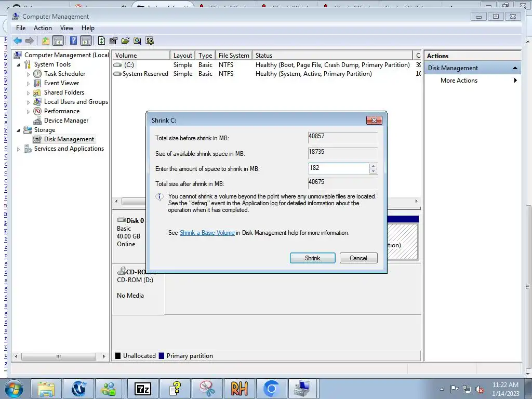The height and width of the screenshot is (399, 532).
Task: Expand the Task Scheduler node arrow
Action: (28, 74)
